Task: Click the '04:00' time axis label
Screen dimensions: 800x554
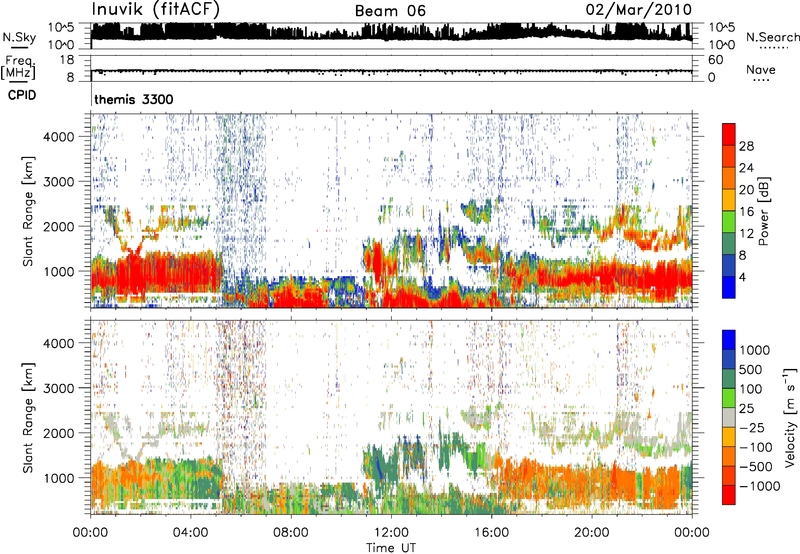Action: coord(190,533)
